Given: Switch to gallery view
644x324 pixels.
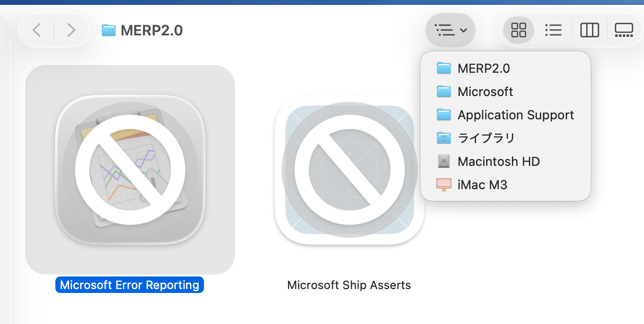Looking at the screenshot, I should point(624,31).
